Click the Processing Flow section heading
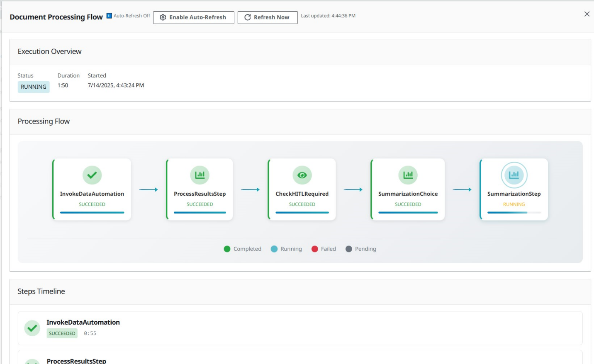 [44, 121]
